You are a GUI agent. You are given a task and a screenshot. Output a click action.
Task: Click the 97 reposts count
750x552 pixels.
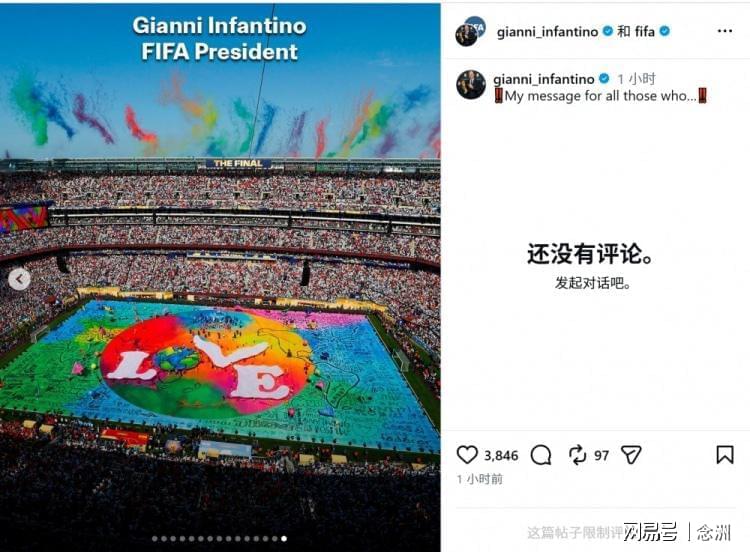(x=601, y=455)
